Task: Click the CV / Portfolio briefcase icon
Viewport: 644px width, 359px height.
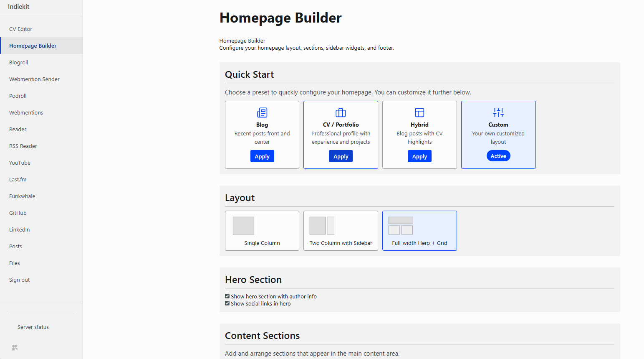Action: [x=341, y=112]
